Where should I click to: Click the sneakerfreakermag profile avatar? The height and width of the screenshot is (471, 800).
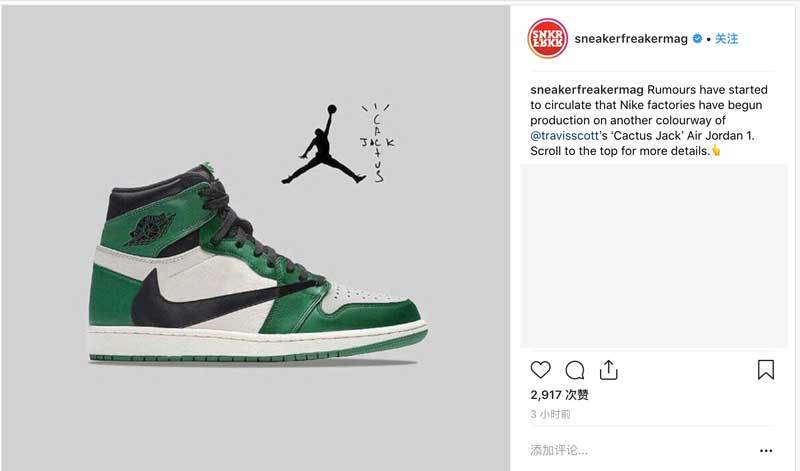tap(547, 38)
